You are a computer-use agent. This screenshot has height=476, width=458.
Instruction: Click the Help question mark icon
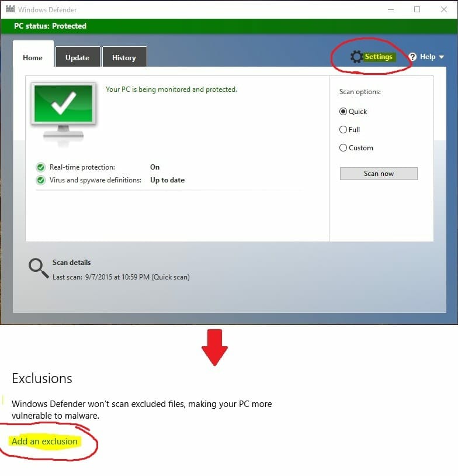tap(412, 57)
